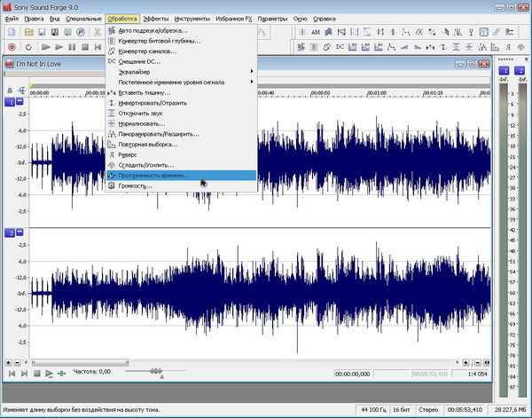Select Нормализовать menu item
The width and height of the screenshot is (532, 418).
[x=182, y=123]
